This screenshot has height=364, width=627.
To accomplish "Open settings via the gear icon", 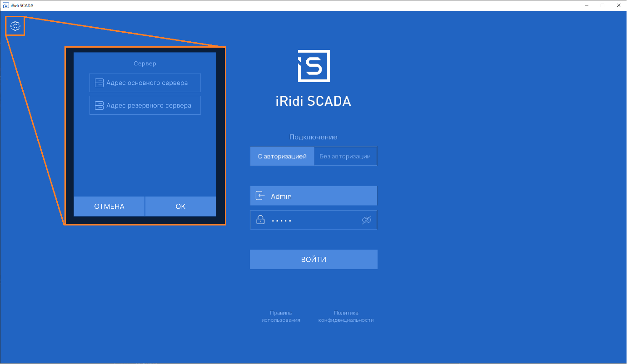I will pos(15,26).
